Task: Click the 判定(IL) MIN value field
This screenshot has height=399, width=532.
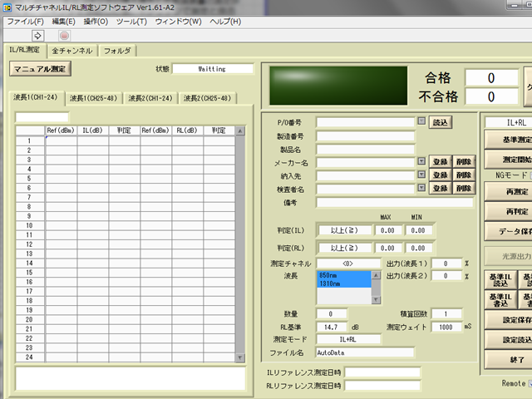Action: (418, 230)
